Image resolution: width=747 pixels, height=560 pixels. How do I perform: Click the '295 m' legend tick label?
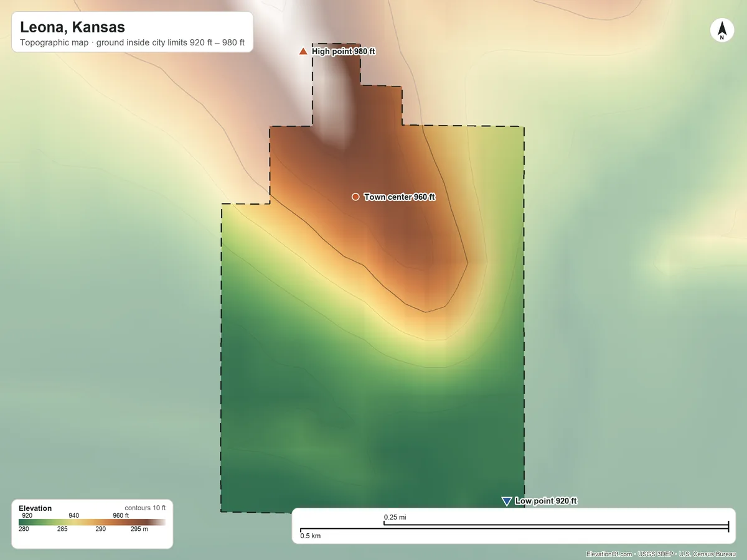point(139,530)
